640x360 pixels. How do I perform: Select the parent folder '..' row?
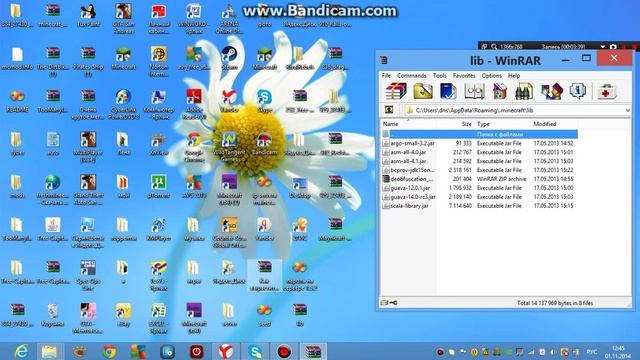point(480,134)
